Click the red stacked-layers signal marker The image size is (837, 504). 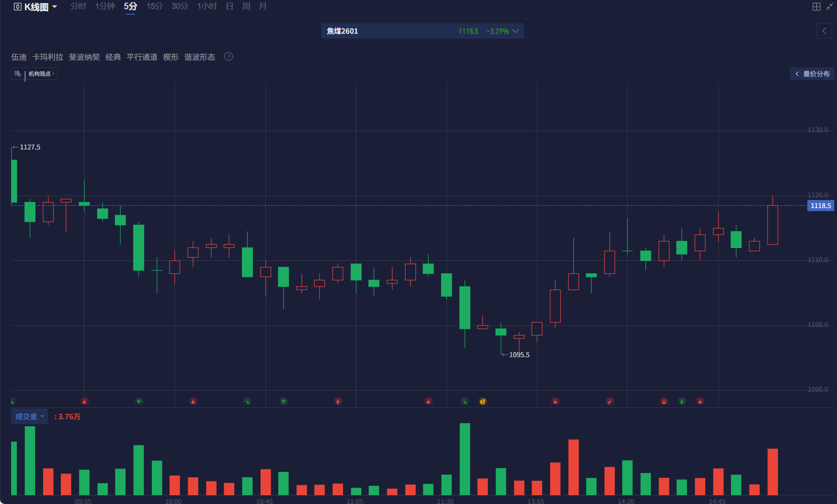(x=664, y=402)
